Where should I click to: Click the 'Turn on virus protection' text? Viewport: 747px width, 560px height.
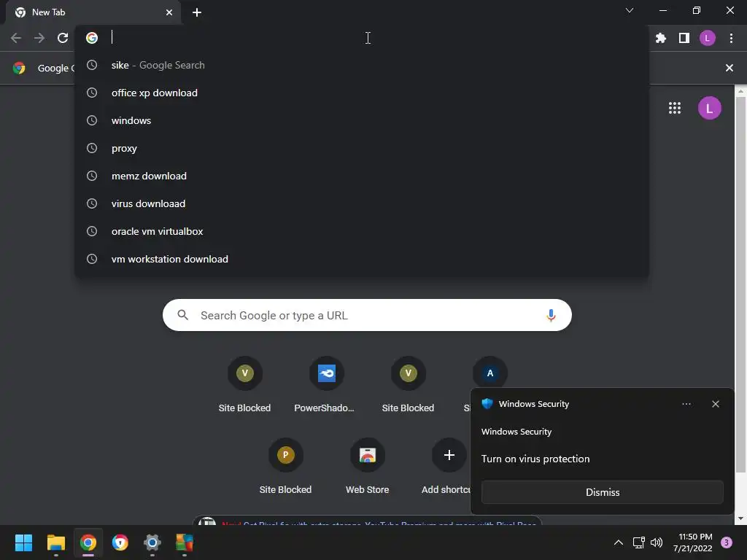(535, 459)
